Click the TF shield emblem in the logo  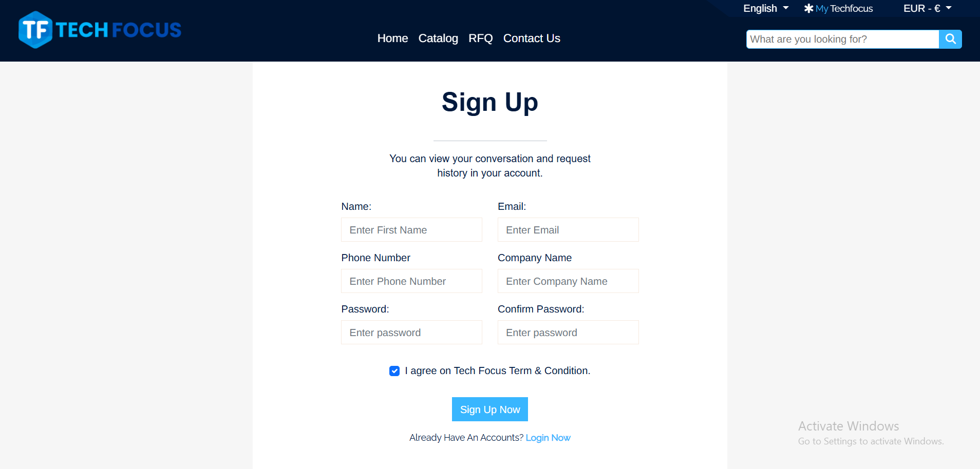click(x=34, y=29)
